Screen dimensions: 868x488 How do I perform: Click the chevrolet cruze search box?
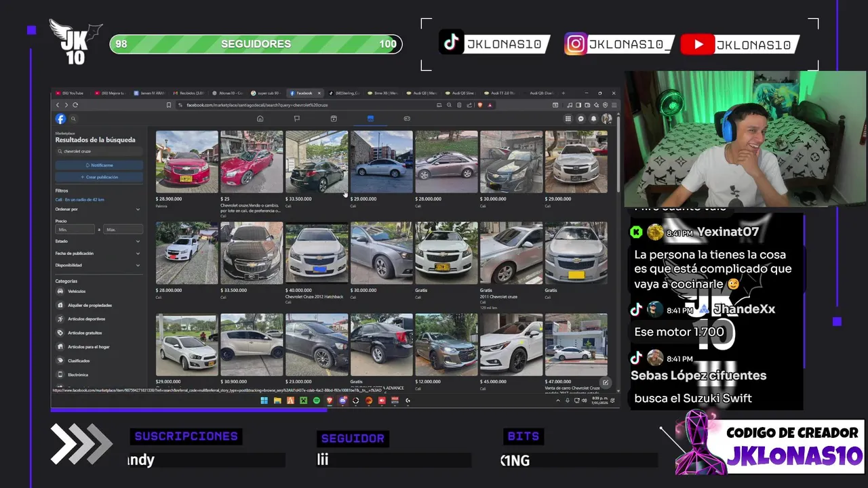pos(99,151)
